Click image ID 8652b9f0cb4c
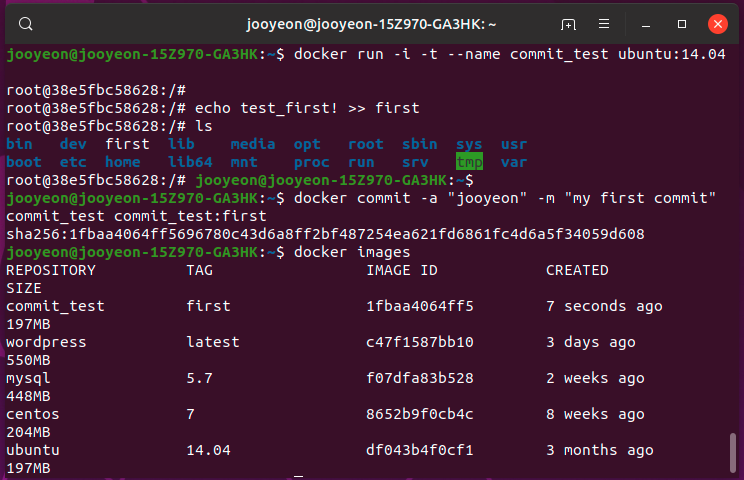 click(419, 414)
